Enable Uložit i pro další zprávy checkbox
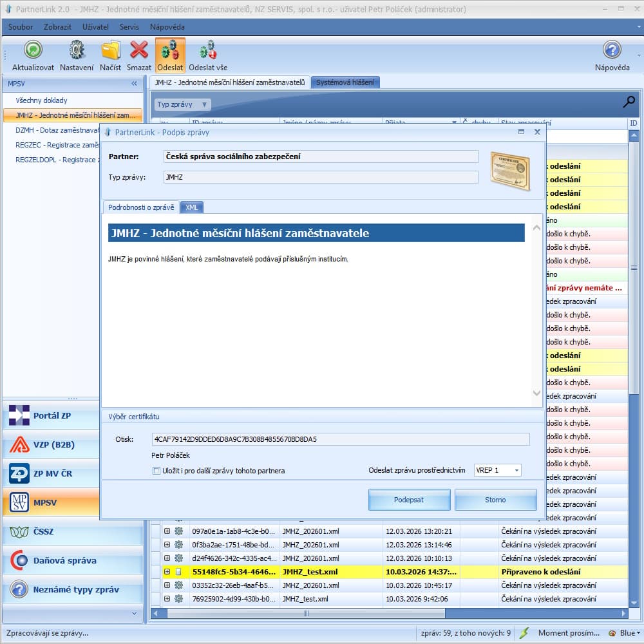The height and width of the screenshot is (644, 644). tap(156, 471)
